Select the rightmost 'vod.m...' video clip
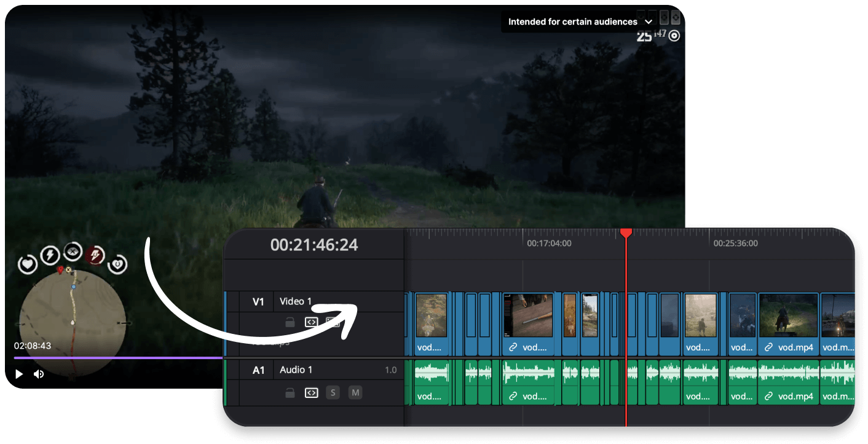 pyautogui.click(x=837, y=323)
